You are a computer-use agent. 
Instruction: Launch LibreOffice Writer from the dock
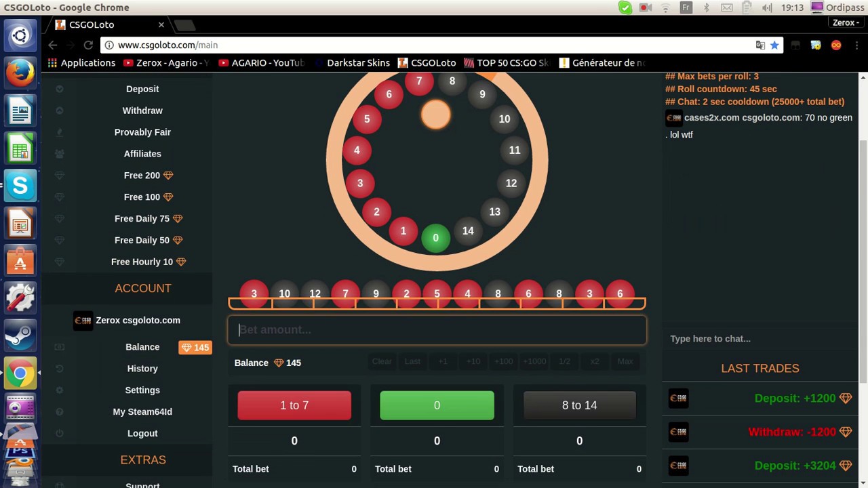(20, 110)
